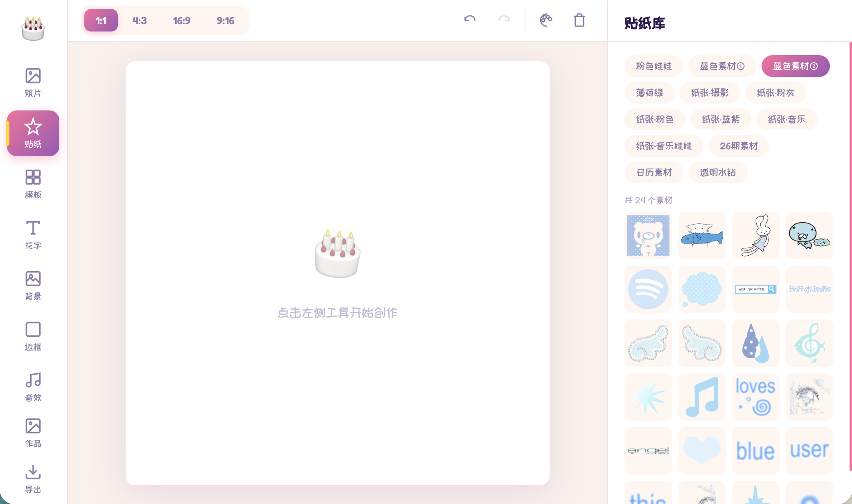This screenshot has height=504, width=852.
Task: Add the pixelated eye sticker
Action: tap(809, 397)
